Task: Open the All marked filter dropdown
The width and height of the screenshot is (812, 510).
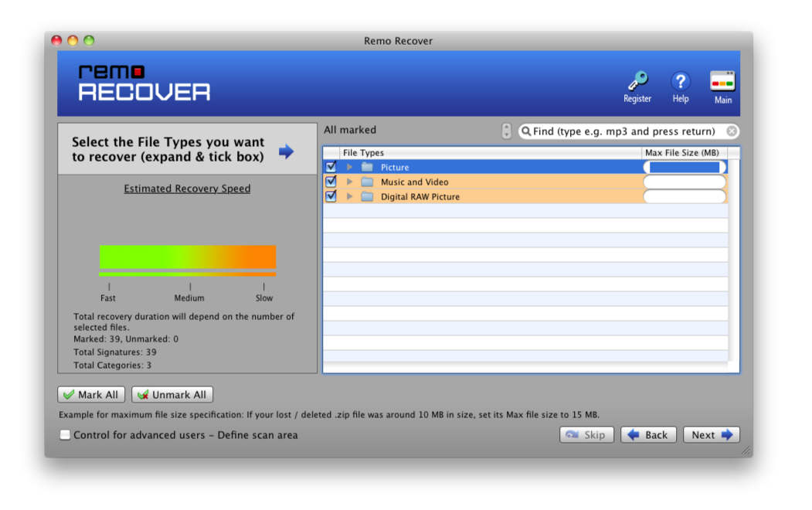Action: click(506, 131)
